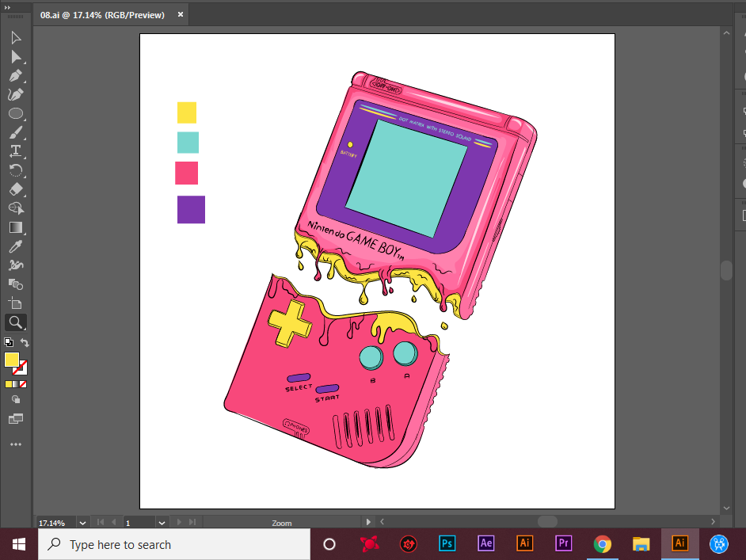
Task: Click the teal A button artwork
Action: 405,353
